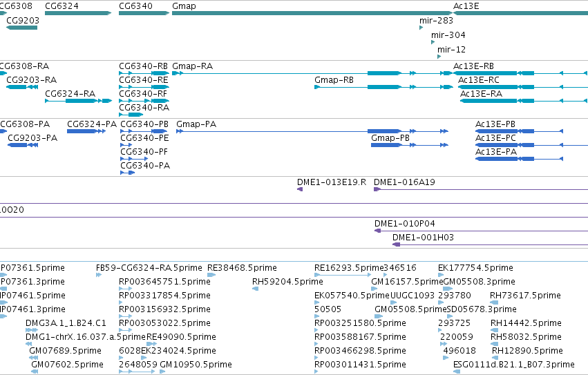Click the RP003466298.5prime EST label
This screenshot has height=375, width=588.
point(361,351)
